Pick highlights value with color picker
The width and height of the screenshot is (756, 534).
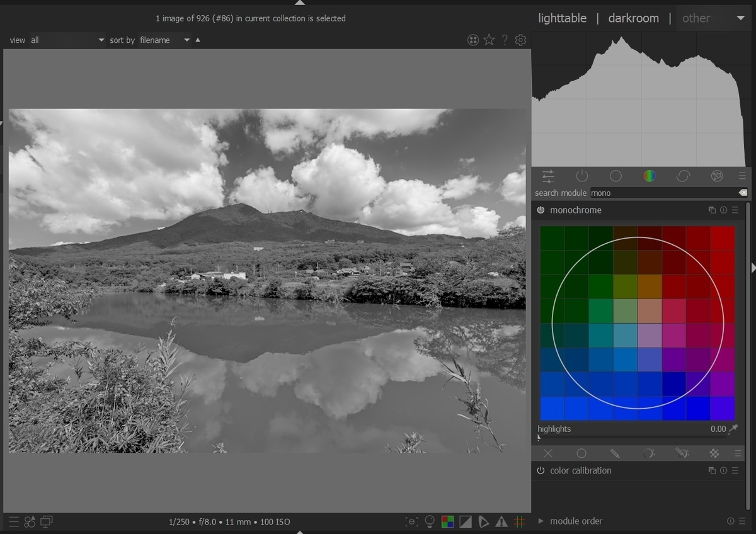pyautogui.click(x=733, y=429)
